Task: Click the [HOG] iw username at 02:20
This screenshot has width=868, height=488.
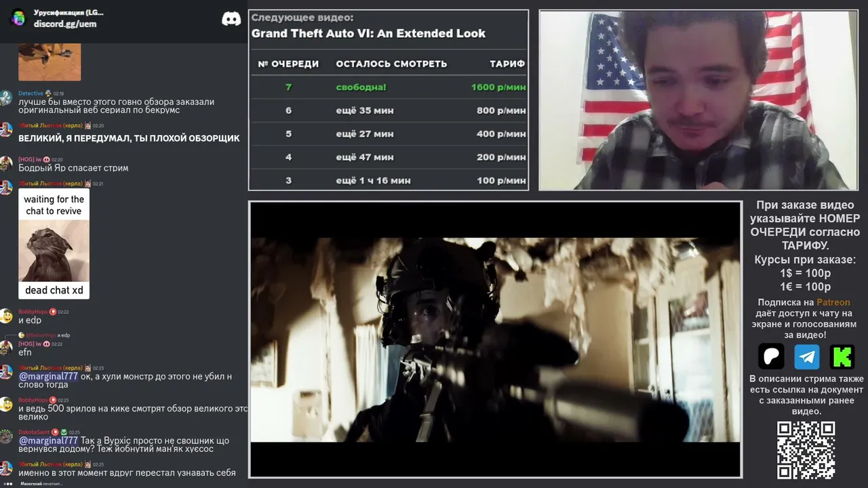Action: [29, 159]
